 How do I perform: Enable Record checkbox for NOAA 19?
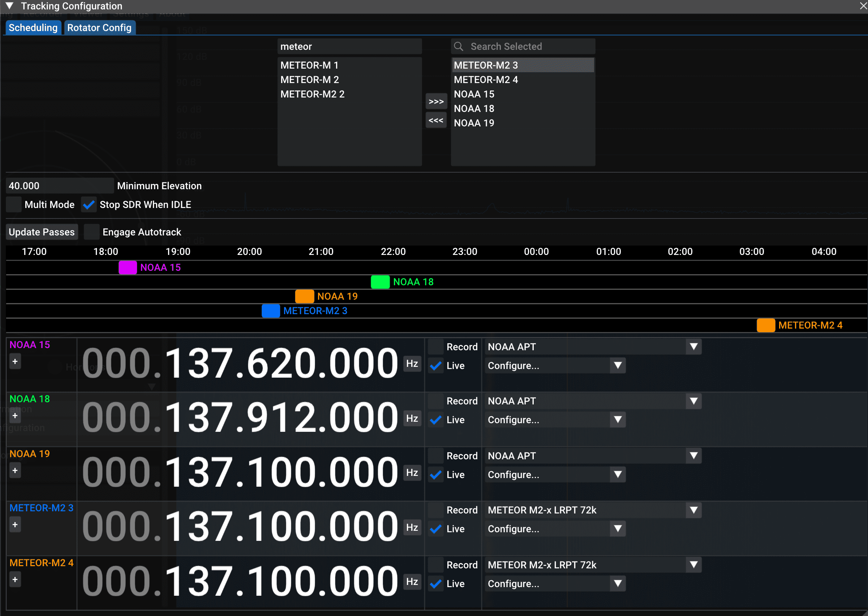click(436, 456)
